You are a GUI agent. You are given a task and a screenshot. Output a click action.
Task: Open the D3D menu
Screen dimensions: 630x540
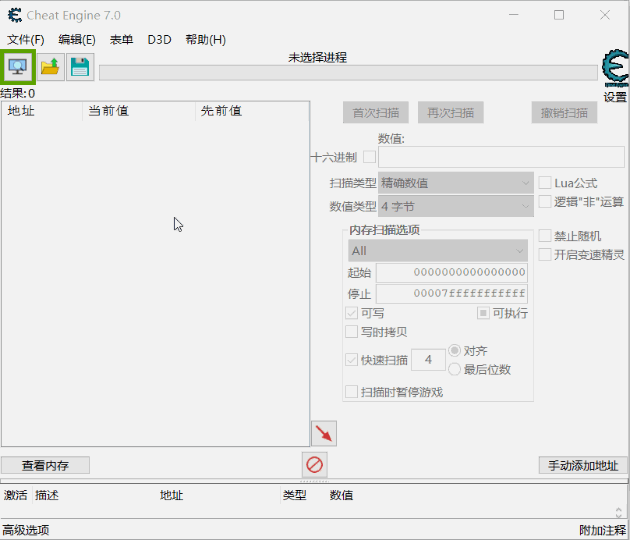(x=160, y=40)
